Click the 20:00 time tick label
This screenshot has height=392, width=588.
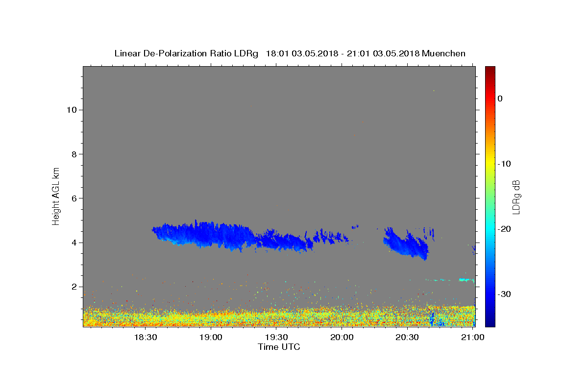[342, 337]
